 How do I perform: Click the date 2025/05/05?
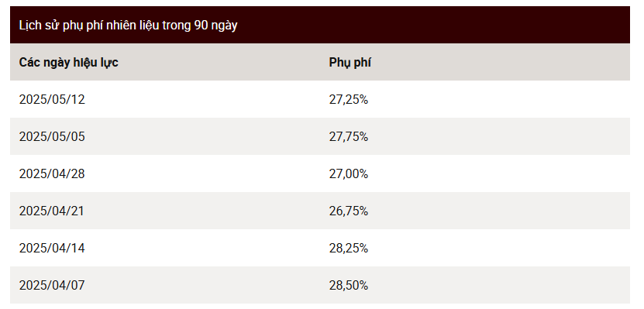click(52, 136)
